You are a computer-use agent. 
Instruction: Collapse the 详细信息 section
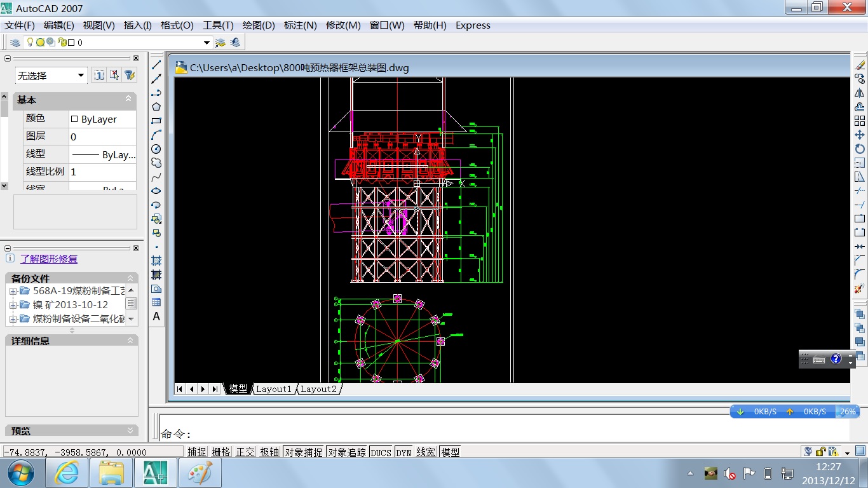click(x=130, y=341)
